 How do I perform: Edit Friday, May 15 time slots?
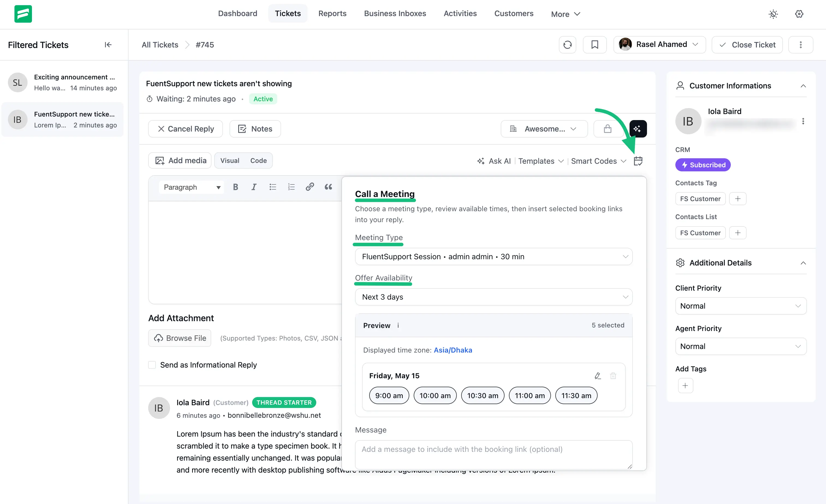(597, 376)
